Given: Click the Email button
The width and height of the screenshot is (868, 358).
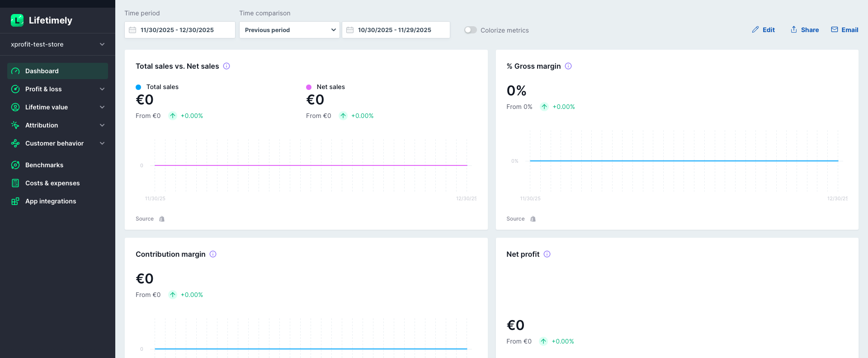Looking at the screenshot, I should [x=844, y=30].
